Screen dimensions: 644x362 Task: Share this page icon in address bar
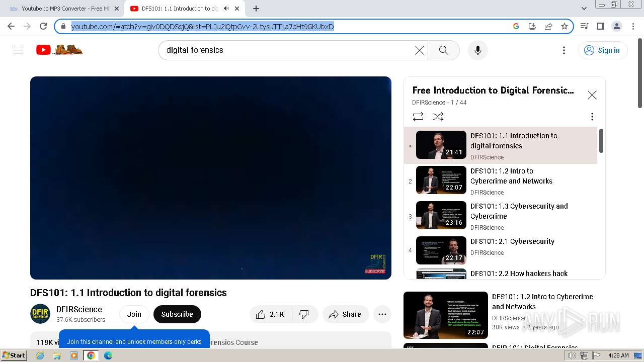pyautogui.click(x=548, y=26)
